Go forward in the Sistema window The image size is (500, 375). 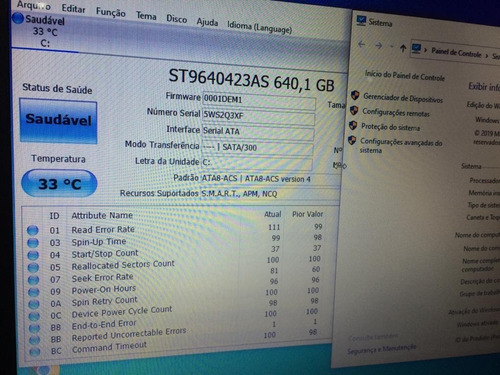click(378, 46)
